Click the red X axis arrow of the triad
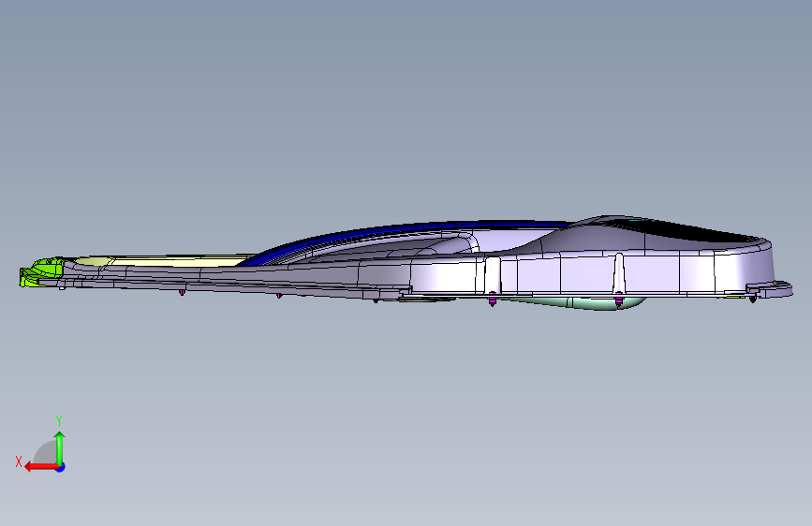The image size is (812, 526). pos(40,467)
